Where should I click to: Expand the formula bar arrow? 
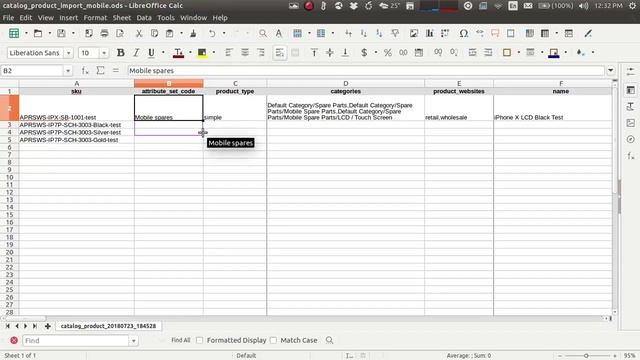[611, 71]
